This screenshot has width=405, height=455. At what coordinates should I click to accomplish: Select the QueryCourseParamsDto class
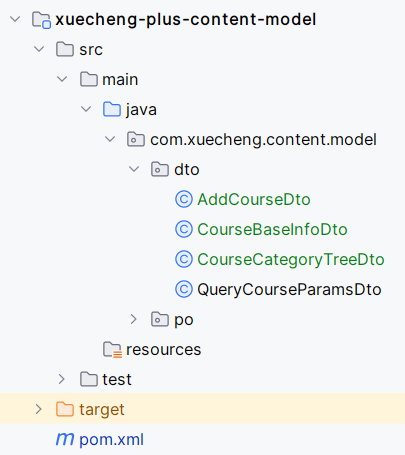289,289
